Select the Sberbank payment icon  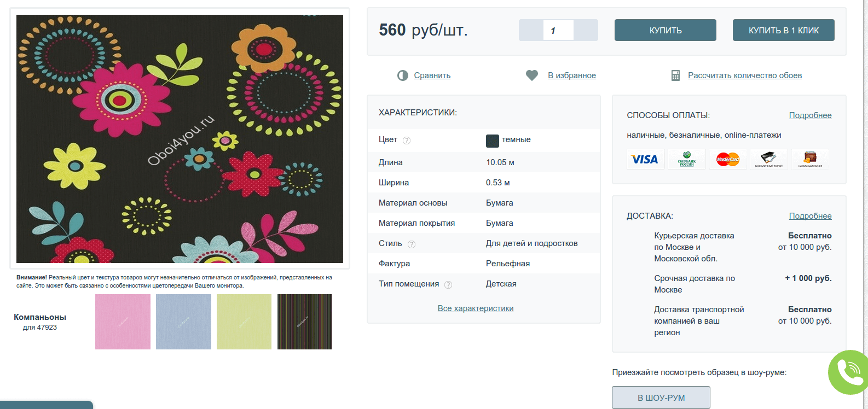coord(686,159)
